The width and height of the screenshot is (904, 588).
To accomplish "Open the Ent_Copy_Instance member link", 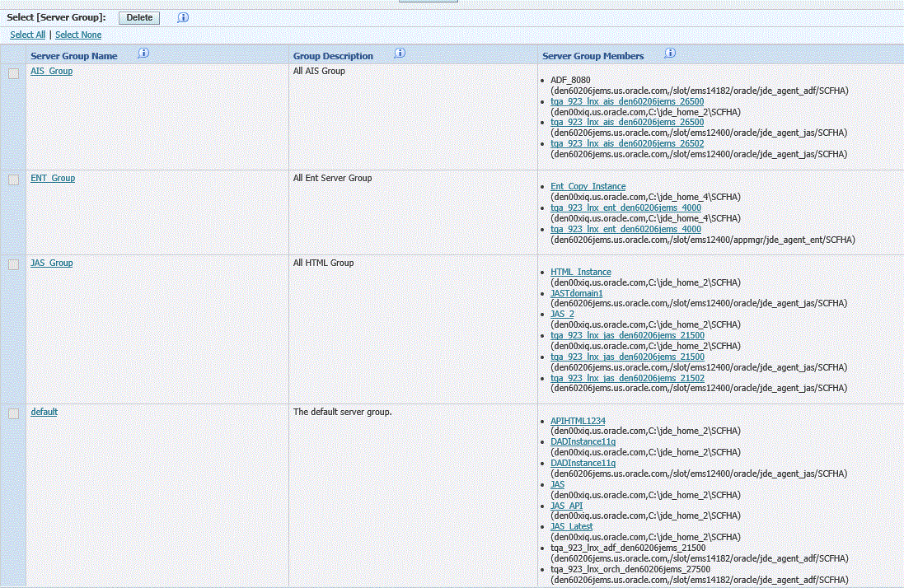I will (x=588, y=186).
